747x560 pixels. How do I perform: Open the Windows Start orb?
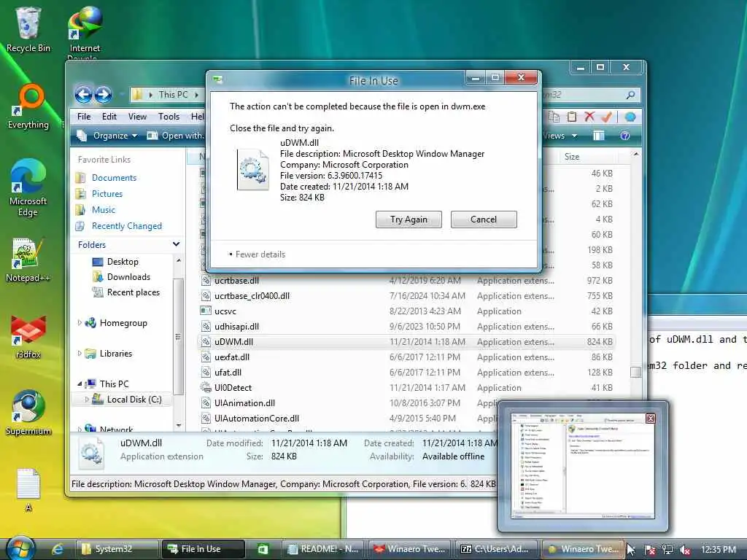point(20,548)
